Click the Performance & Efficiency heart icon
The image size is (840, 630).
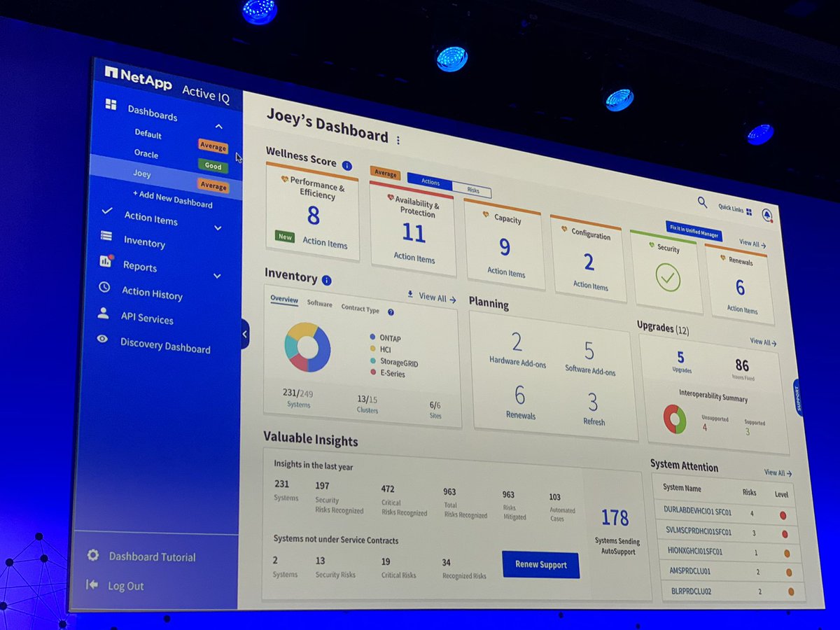pyautogui.click(x=285, y=180)
